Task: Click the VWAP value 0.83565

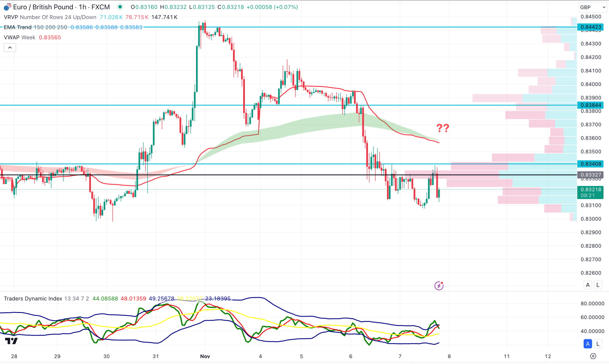Action: click(x=50, y=37)
